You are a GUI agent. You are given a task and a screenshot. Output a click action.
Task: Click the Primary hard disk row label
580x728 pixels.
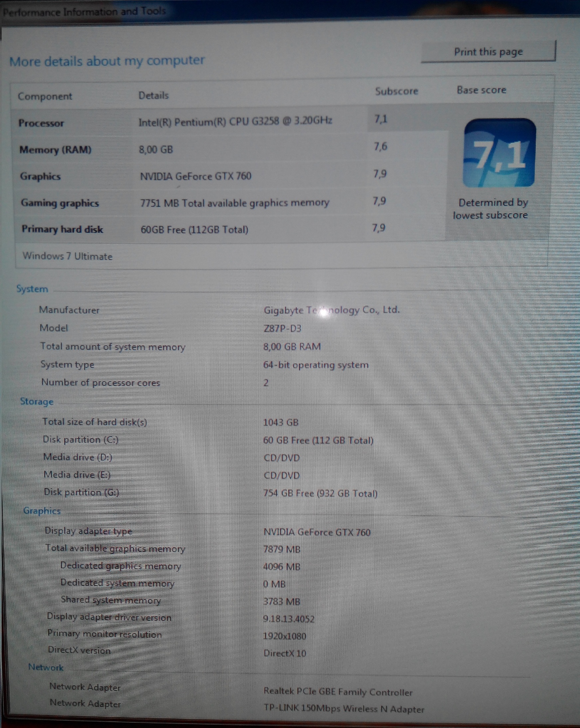pyautogui.click(x=62, y=229)
